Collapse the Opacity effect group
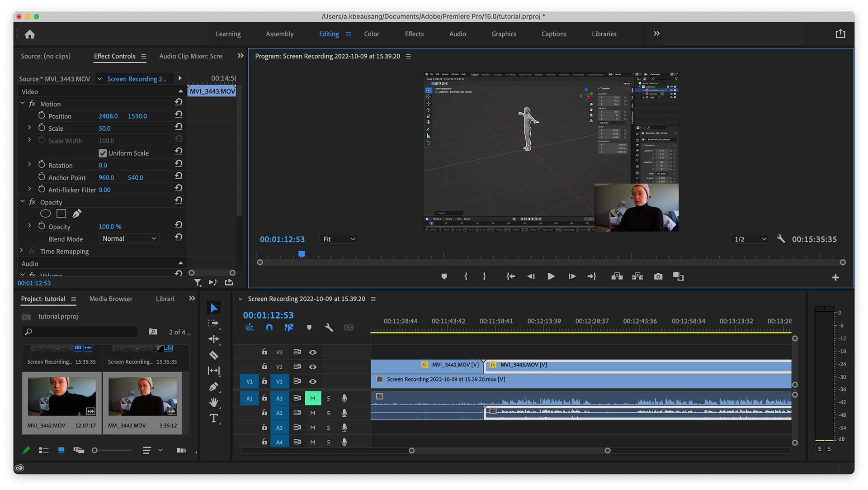 23,202
